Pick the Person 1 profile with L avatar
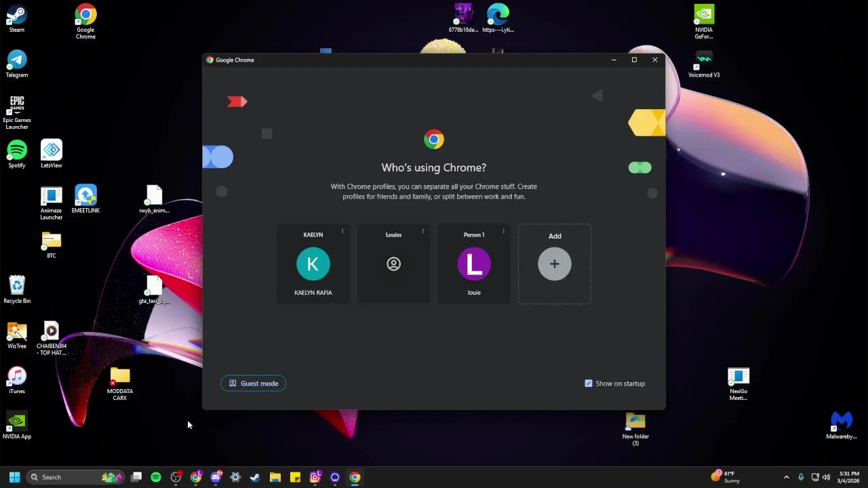This screenshot has height=488, width=868. tap(474, 264)
